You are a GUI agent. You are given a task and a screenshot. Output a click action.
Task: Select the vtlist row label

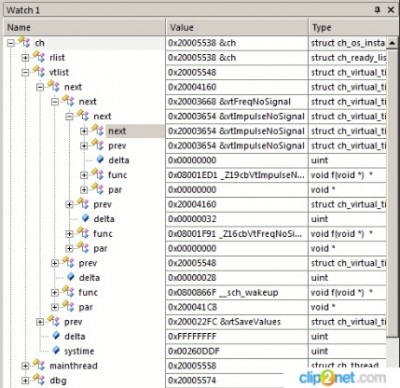coord(59,72)
